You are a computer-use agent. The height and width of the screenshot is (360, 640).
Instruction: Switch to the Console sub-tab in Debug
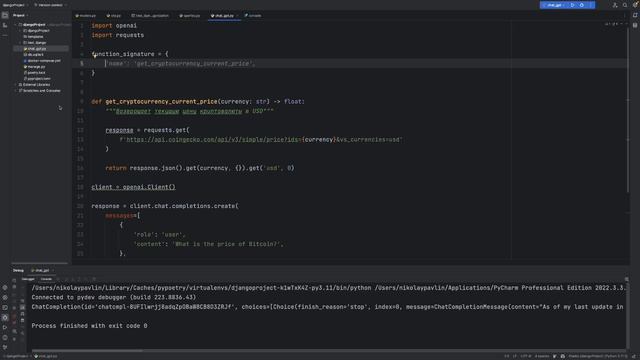coord(46,279)
